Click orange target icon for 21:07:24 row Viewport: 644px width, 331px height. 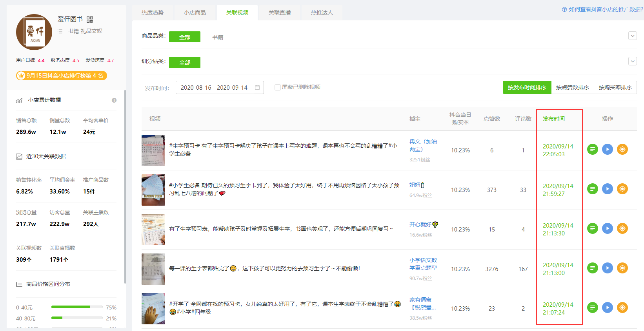tap(622, 307)
